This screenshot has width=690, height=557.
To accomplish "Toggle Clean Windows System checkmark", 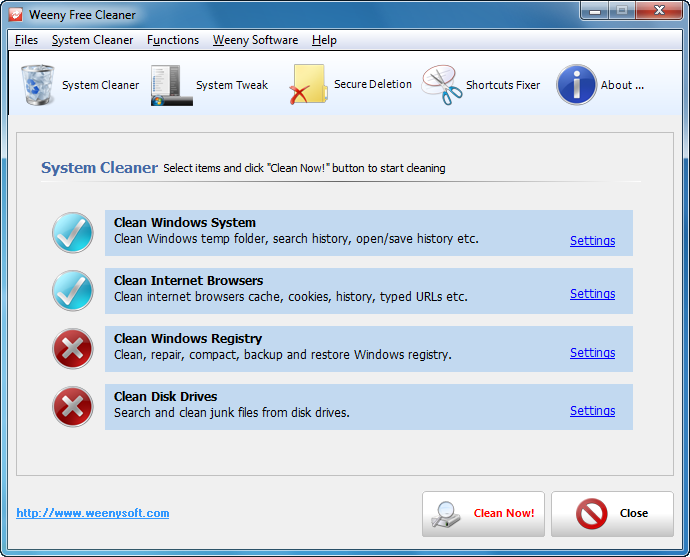I will [x=73, y=233].
